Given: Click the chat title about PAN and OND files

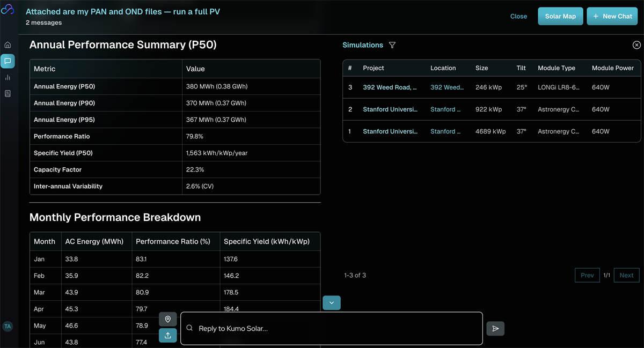Looking at the screenshot, I should click(123, 12).
